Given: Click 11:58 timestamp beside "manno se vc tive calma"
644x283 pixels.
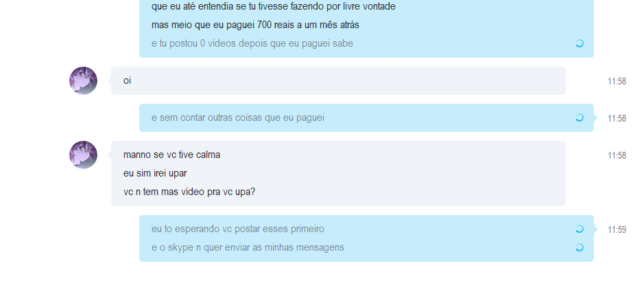Looking at the screenshot, I should (617, 155).
